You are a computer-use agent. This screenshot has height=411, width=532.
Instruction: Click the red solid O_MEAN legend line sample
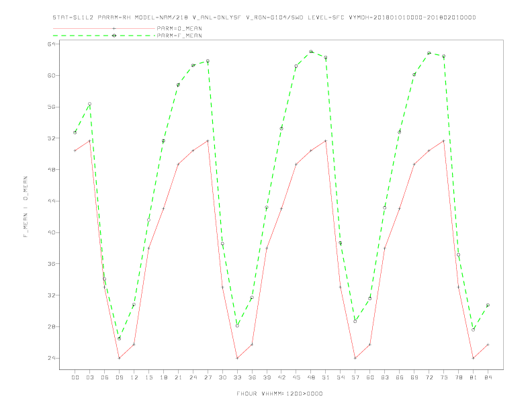click(x=104, y=28)
